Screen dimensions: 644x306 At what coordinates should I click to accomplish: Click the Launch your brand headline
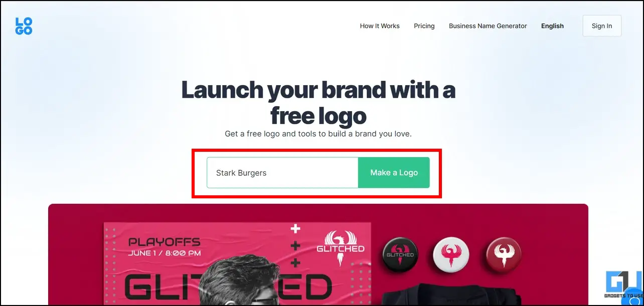tap(318, 103)
